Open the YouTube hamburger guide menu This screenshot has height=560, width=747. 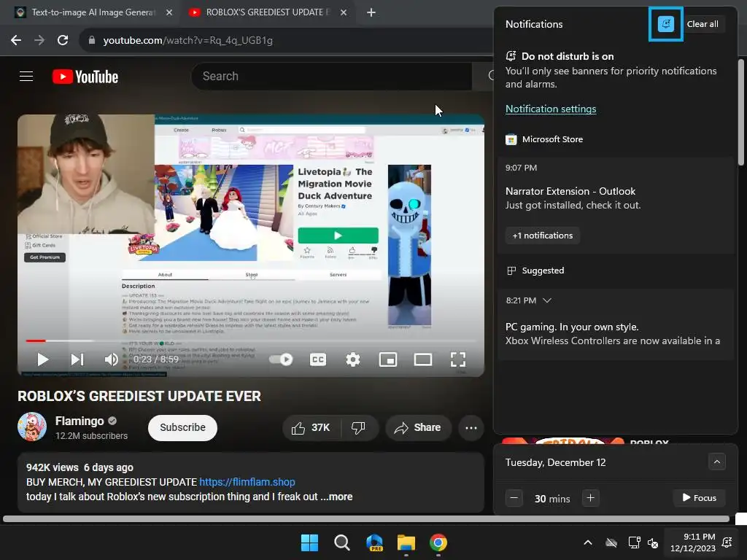pyautogui.click(x=26, y=76)
